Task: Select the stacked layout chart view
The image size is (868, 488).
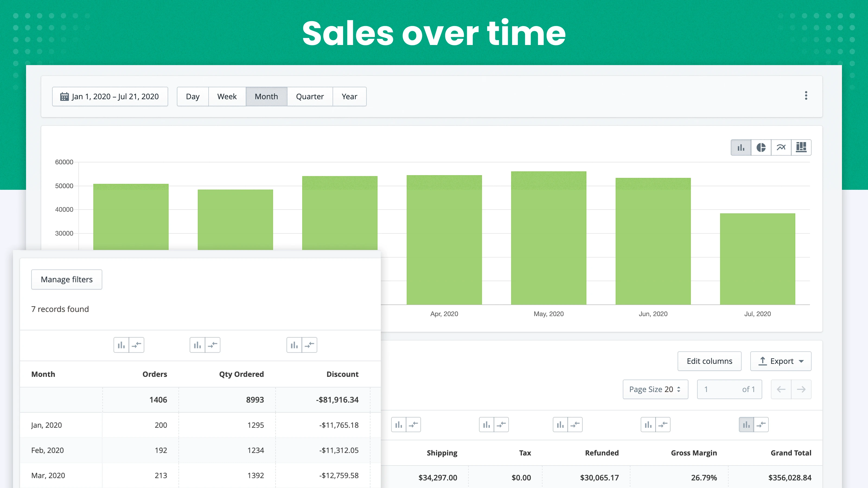Action: [801, 147]
